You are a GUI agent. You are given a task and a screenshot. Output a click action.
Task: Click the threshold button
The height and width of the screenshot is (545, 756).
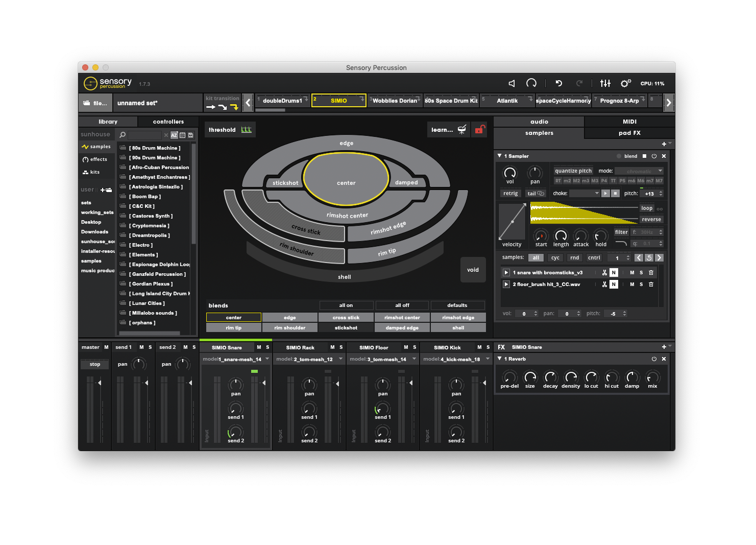[x=229, y=130]
